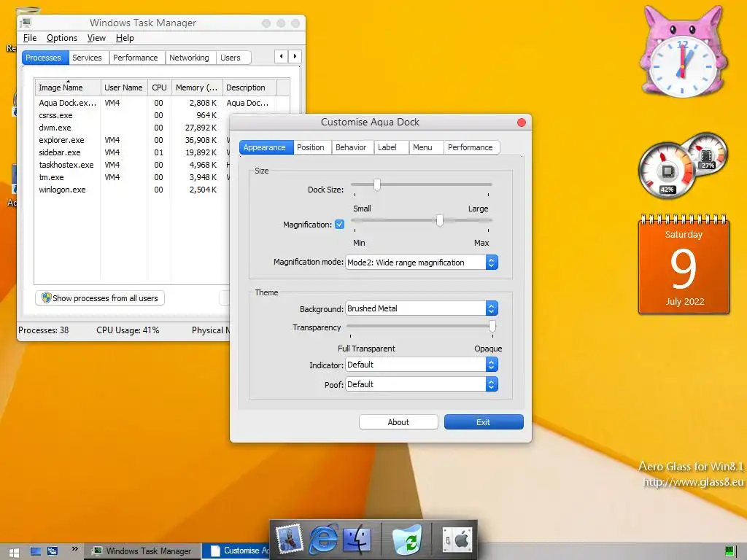
Task: Click Windows Task Manager taskbar button
Action: click(x=142, y=551)
